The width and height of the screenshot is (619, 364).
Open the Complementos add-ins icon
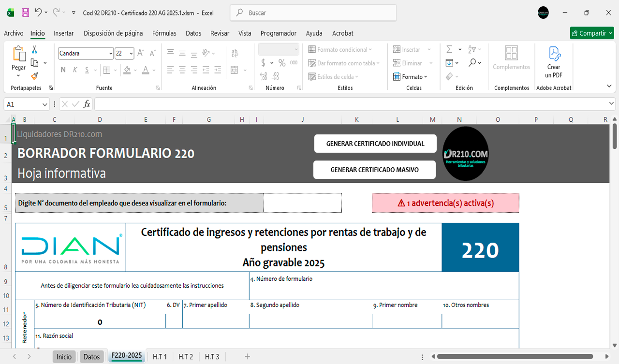tap(511, 58)
